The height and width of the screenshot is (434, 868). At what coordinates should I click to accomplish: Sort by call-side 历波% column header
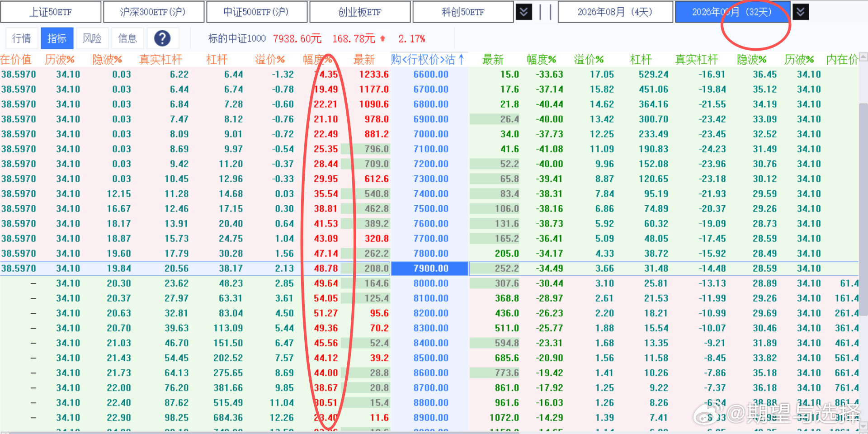point(60,60)
